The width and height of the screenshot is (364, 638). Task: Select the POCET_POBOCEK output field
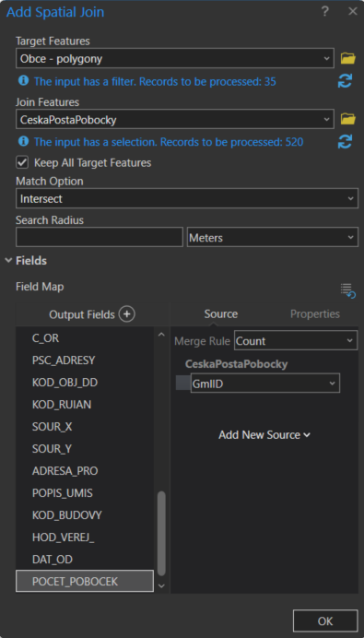[85, 582]
